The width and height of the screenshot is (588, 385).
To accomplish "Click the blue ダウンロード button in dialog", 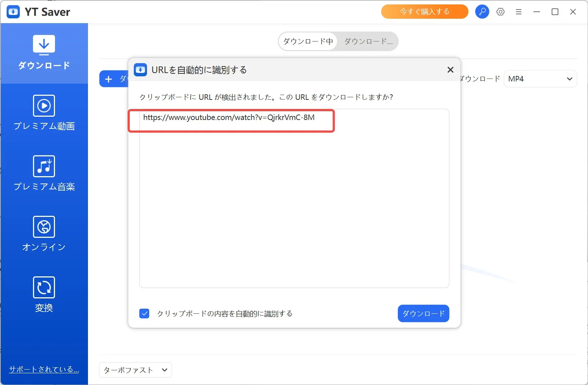I will point(423,313).
